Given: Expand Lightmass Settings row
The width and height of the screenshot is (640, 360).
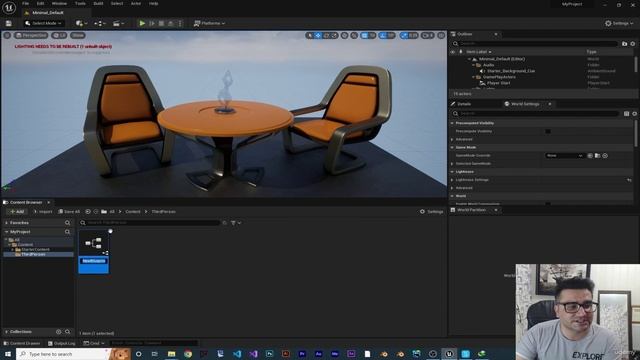Looking at the screenshot, I should click(452, 180).
